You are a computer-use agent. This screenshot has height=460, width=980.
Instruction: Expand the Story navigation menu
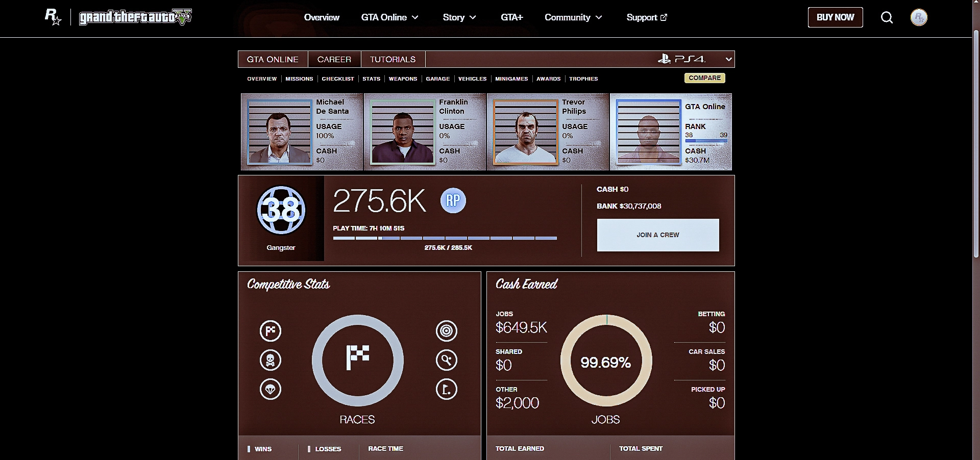point(459,17)
